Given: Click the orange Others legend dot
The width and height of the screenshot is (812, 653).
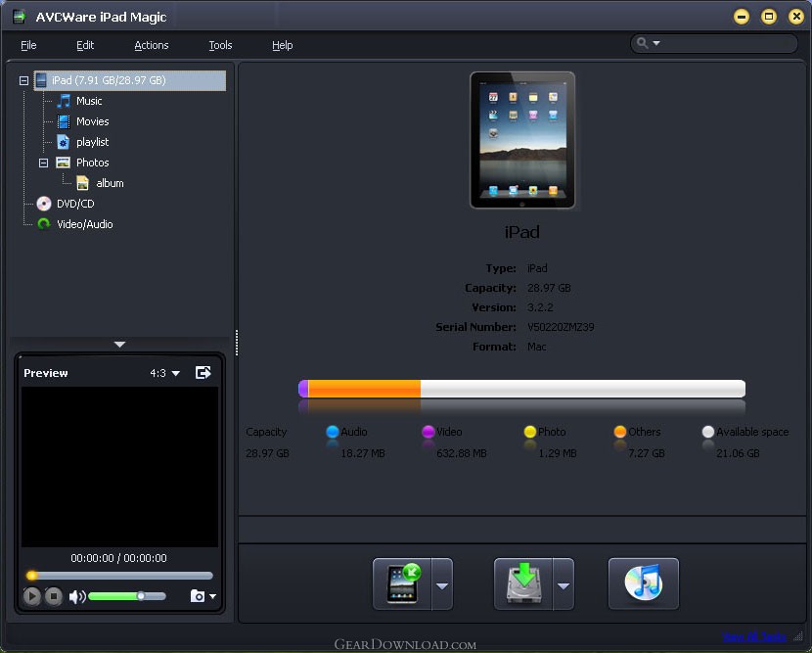Looking at the screenshot, I should 620,432.
